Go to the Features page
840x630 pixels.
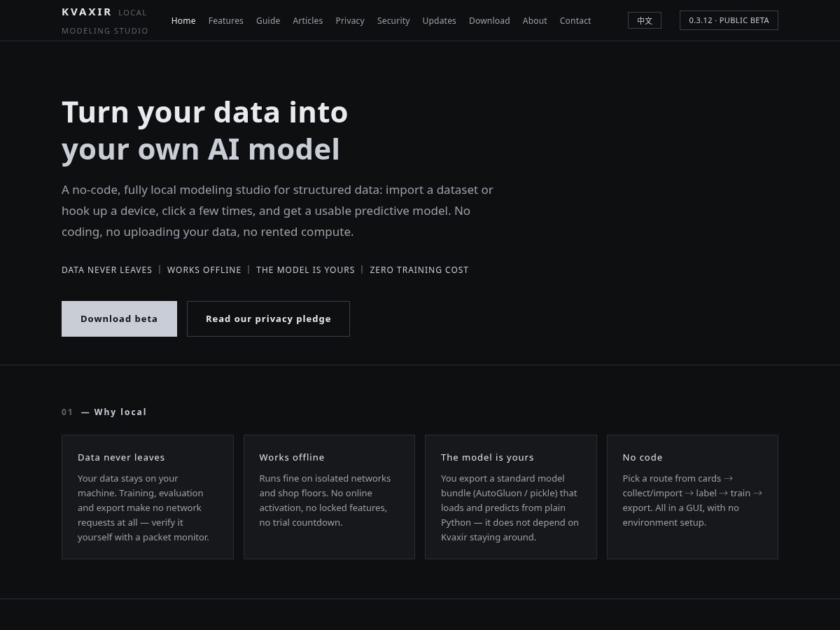(226, 21)
